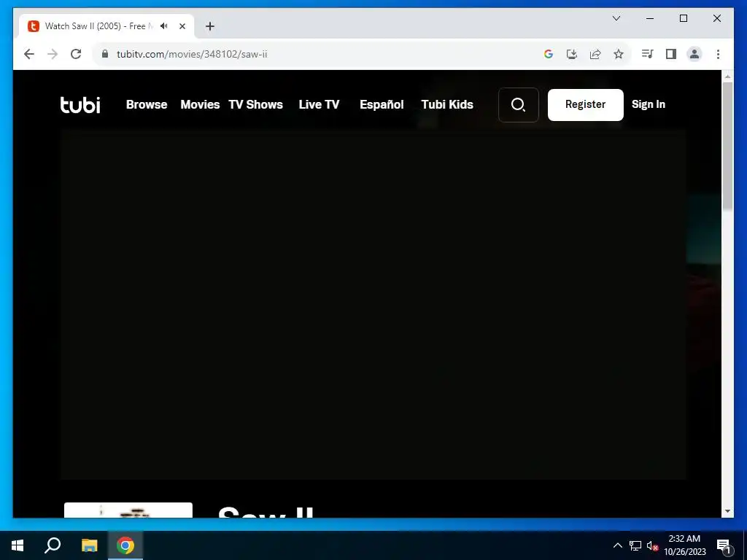Go to Live TV
The height and width of the screenshot is (560, 747).
(320, 105)
